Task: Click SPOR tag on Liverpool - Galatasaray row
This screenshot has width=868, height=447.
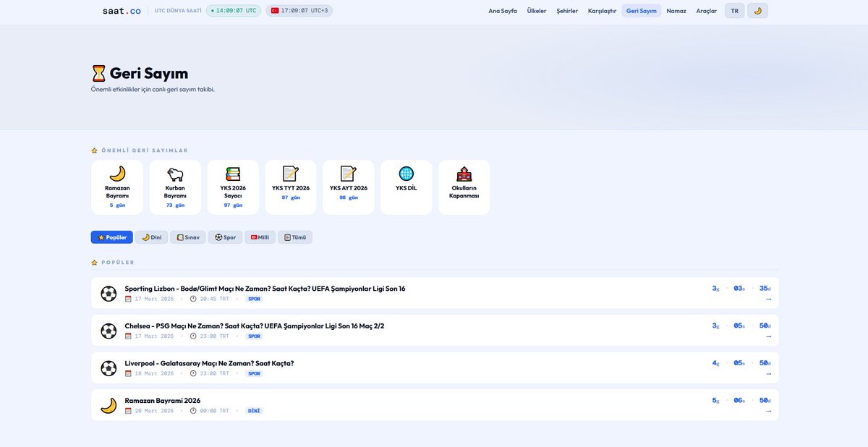Action: click(254, 374)
